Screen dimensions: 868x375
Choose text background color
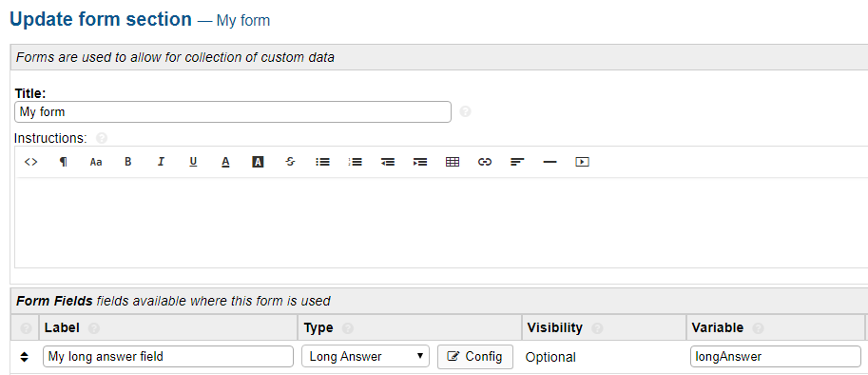click(258, 162)
